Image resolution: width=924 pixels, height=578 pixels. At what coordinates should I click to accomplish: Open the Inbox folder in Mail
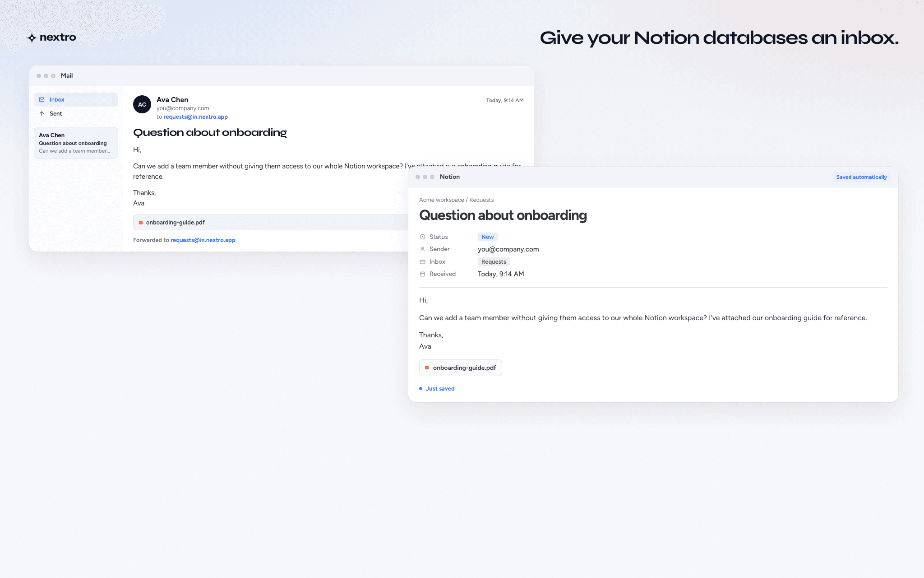76,99
